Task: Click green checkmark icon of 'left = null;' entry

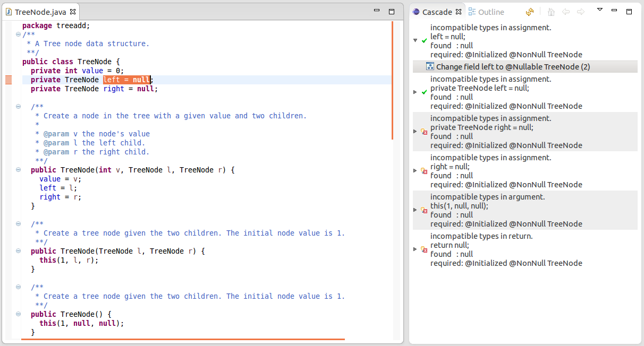Action: tap(424, 40)
